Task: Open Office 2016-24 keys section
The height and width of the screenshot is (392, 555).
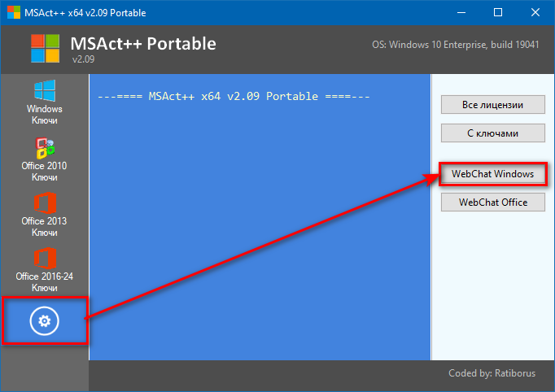Action: point(44,270)
